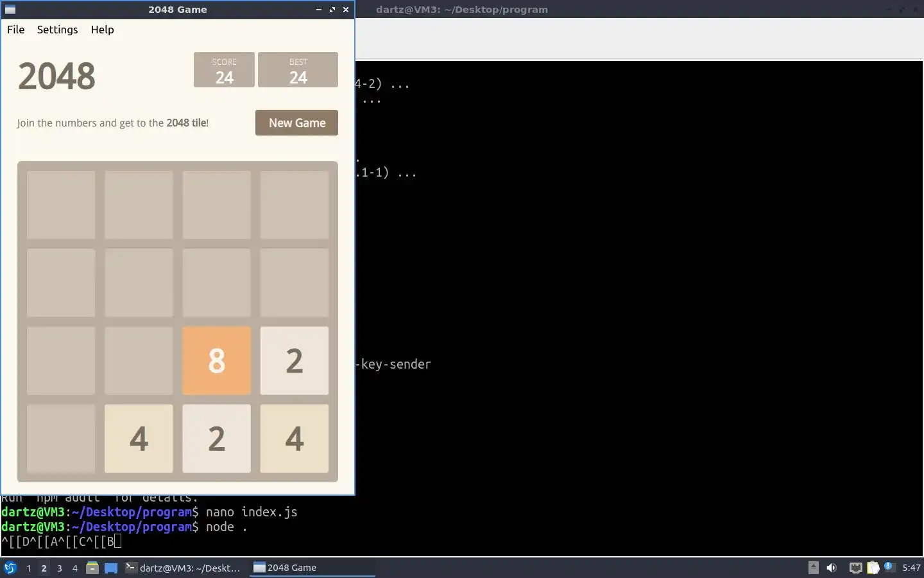
Task: Launch the file manager from the panel
Action: [92, 568]
